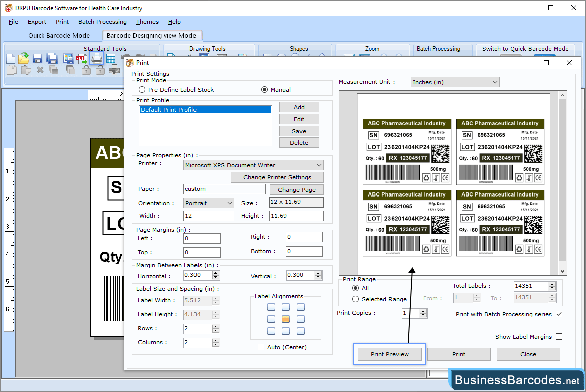The width and height of the screenshot is (586, 392).
Task: Align labels to top-left
Action: pos(271,307)
